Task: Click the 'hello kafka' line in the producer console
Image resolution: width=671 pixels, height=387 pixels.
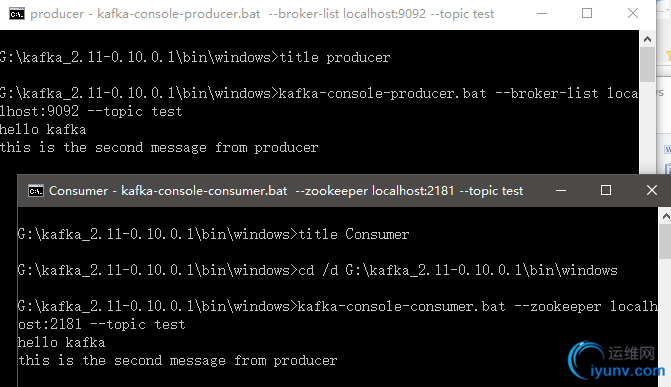Action: click(x=43, y=129)
